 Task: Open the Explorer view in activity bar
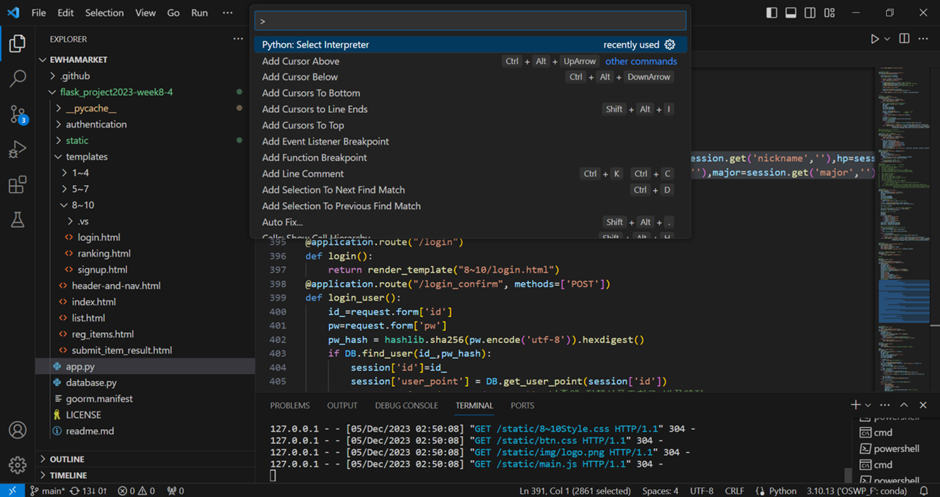pyautogui.click(x=17, y=44)
